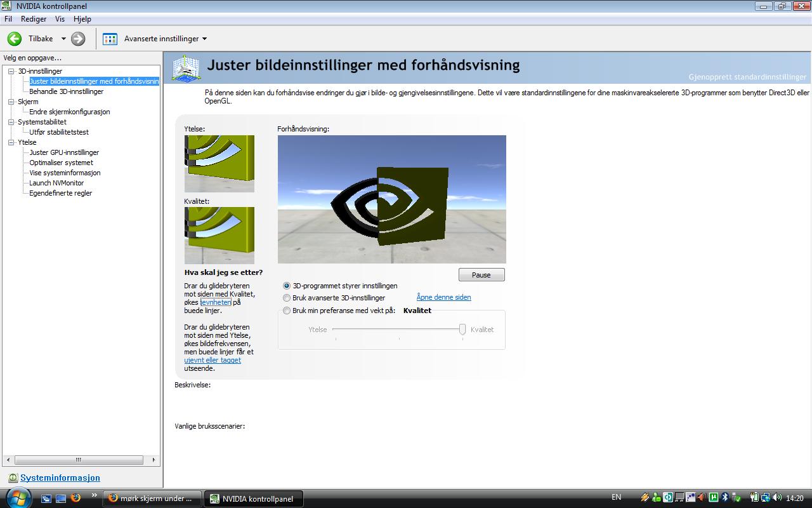Open the volume control in the tray
The image size is (812, 508).
click(777, 497)
